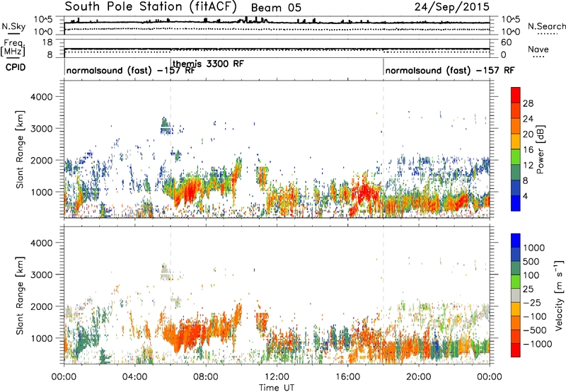The image size is (566, 392).
Task: Click the 'Beam 05' label
Action: click(x=276, y=8)
